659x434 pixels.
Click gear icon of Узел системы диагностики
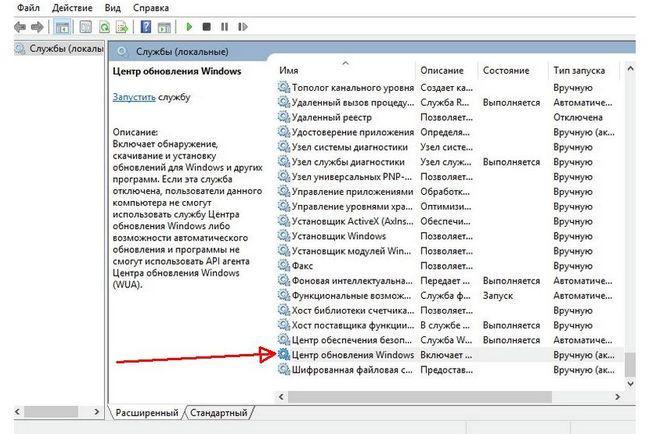(284, 147)
